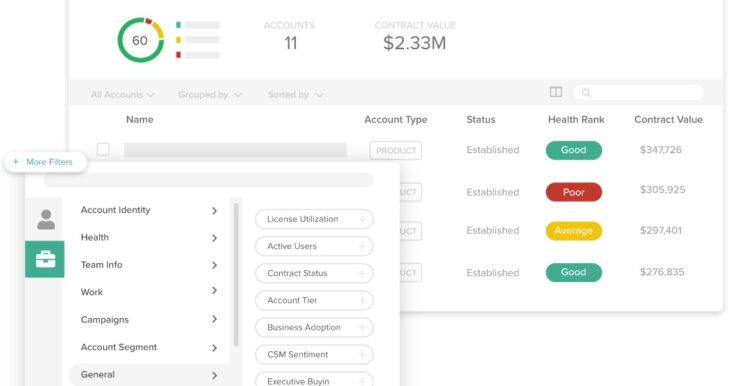Viewport: 738px width, 386px height.
Task: Click the $305,925 contract value
Action: click(x=663, y=190)
